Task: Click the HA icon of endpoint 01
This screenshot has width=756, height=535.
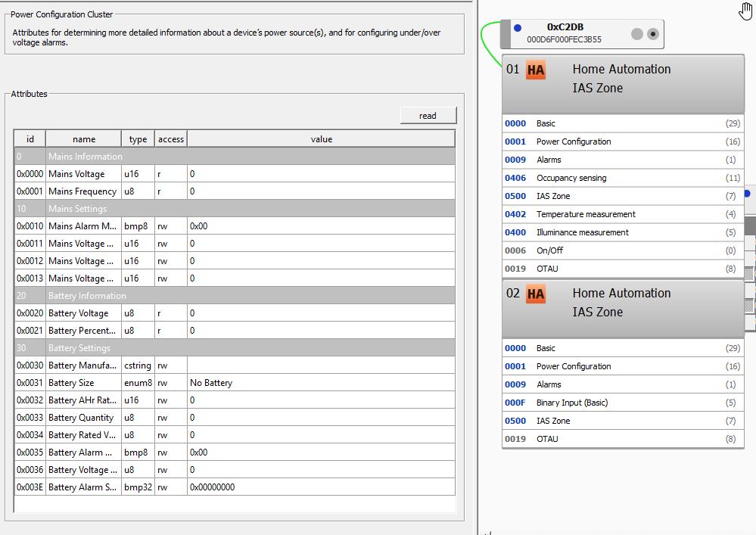Action: [535, 70]
